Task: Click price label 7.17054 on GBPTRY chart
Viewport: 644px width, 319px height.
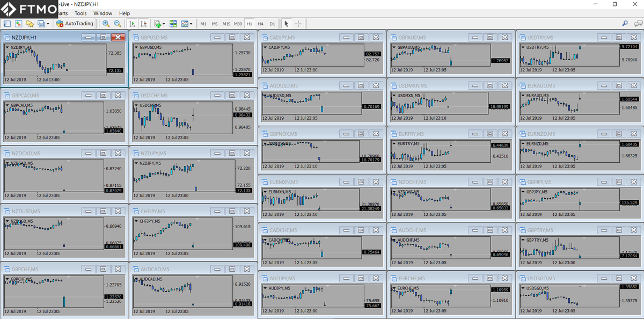Action: tap(629, 256)
